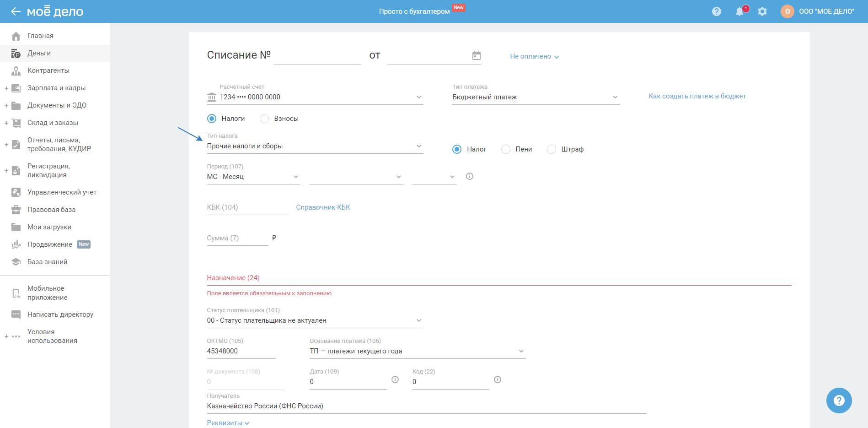The height and width of the screenshot is (428, 868).
Task: Click the Контрагенты sidebar icon
Action: (16, 71)
